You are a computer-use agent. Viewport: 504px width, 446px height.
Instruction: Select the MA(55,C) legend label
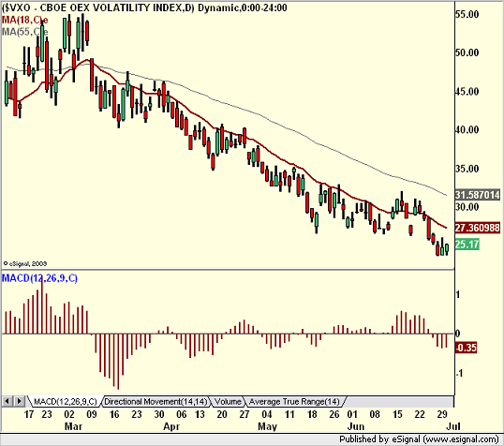tap(24, 32)
